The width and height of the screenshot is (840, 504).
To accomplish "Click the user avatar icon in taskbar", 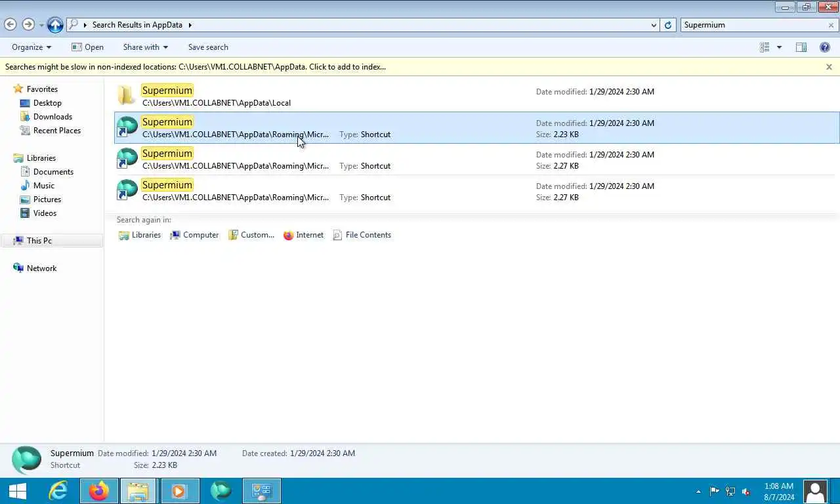I will point(815,491).
